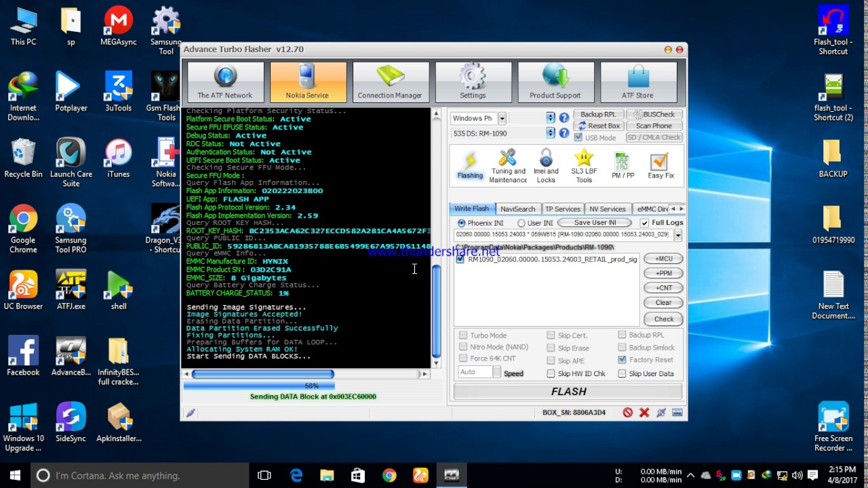Open the 535 DS: RM-1090 model selector
Screen dimensions: 868x488
click(502, 134)
